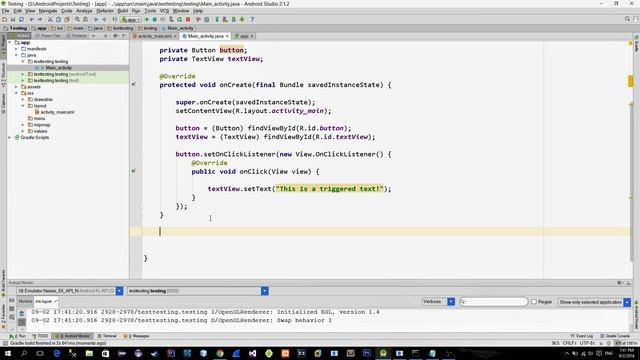Open the app run configuration dropdown
Viewport: 640px width, 360px height.
click(x=131, y=20)
